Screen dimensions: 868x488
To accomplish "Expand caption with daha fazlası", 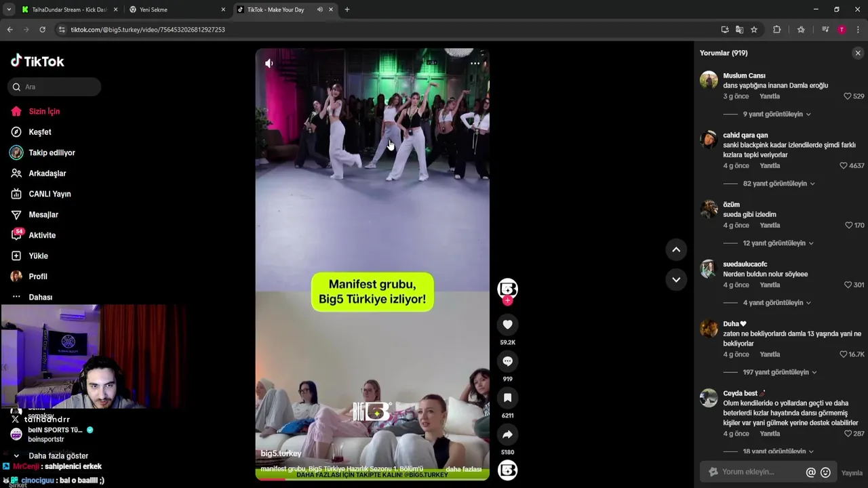I will [x=463, y=469].
